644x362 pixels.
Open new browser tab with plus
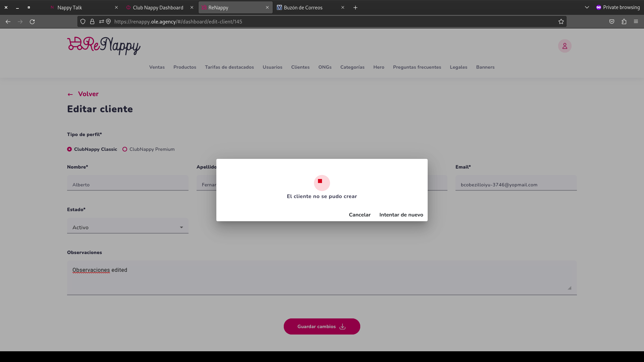(355, 7)
